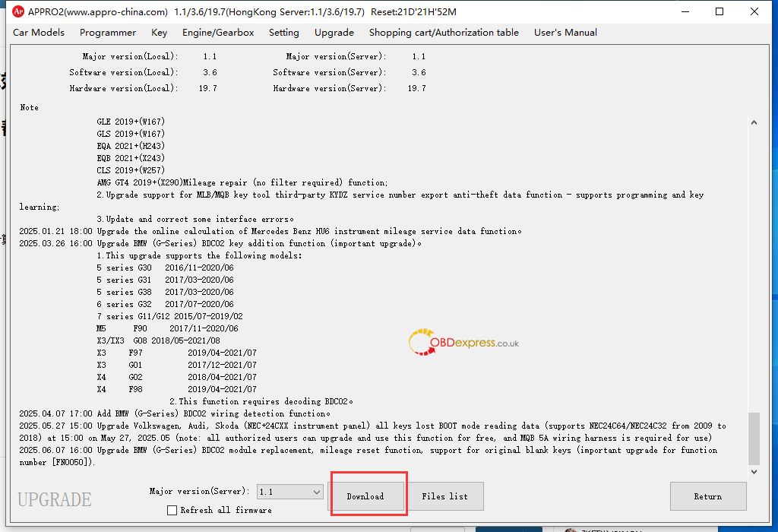778x532 pixels.
Task: Open the User's Manual menu
Action: [x=565, y=32]
